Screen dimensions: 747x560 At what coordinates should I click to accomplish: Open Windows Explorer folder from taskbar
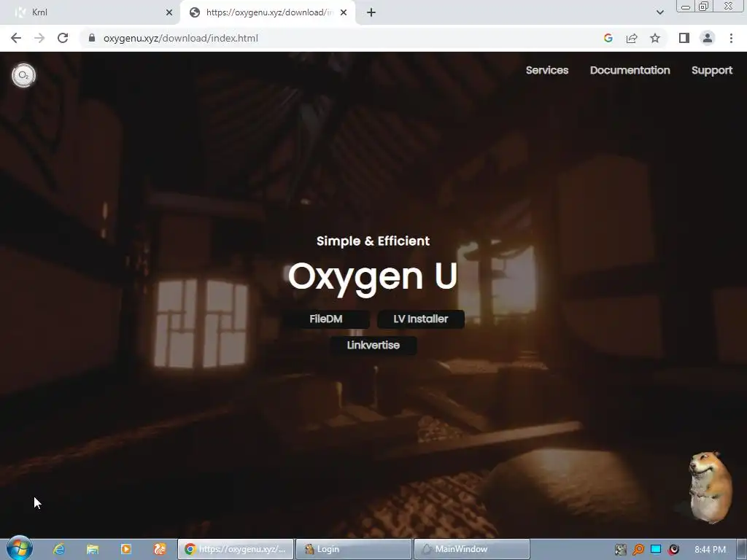93,549
